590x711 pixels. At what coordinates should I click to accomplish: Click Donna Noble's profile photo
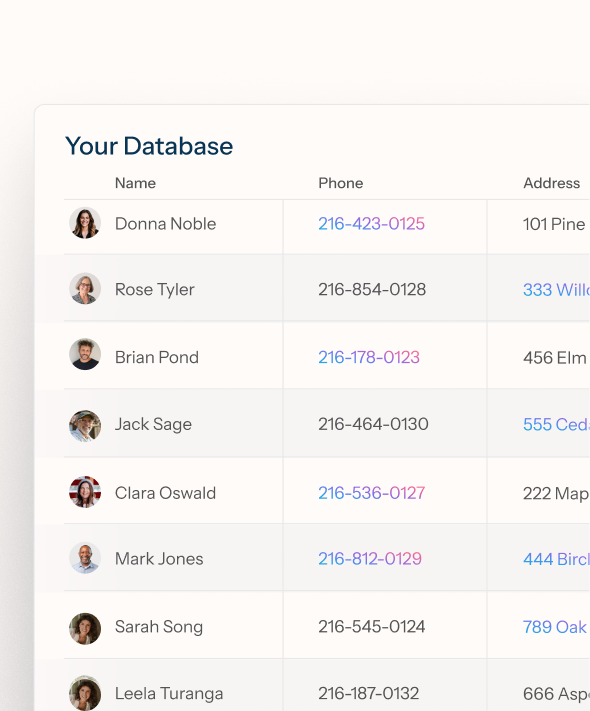tap(85, 223)
